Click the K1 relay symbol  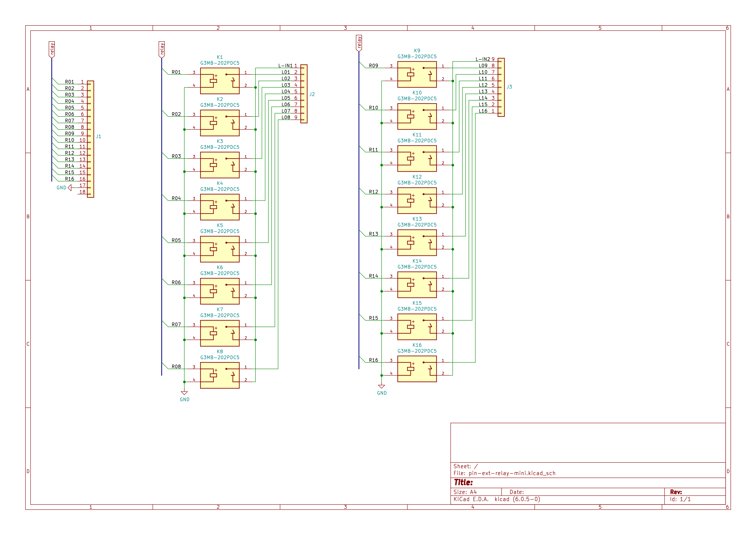tap(220, 81)
